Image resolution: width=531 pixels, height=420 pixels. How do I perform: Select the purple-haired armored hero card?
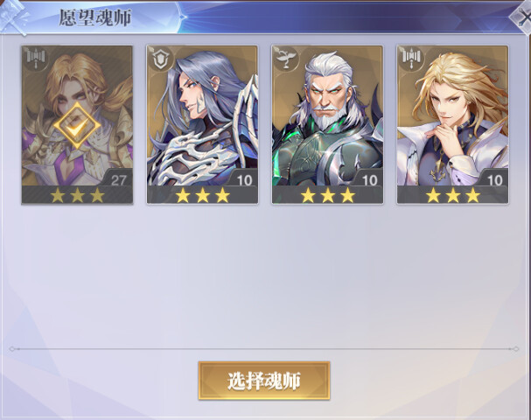coord(202,124)
